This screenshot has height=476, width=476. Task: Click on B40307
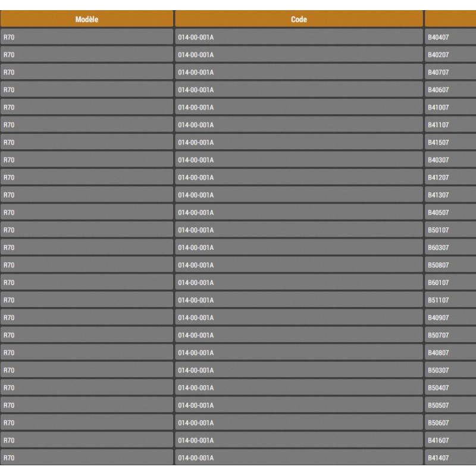[x=438, y=160]
